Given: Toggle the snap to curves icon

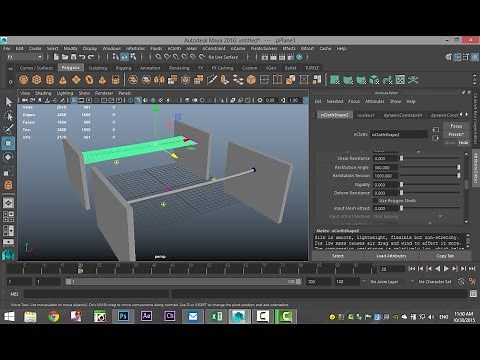Looking at the screenshot, I should point(167,57).
